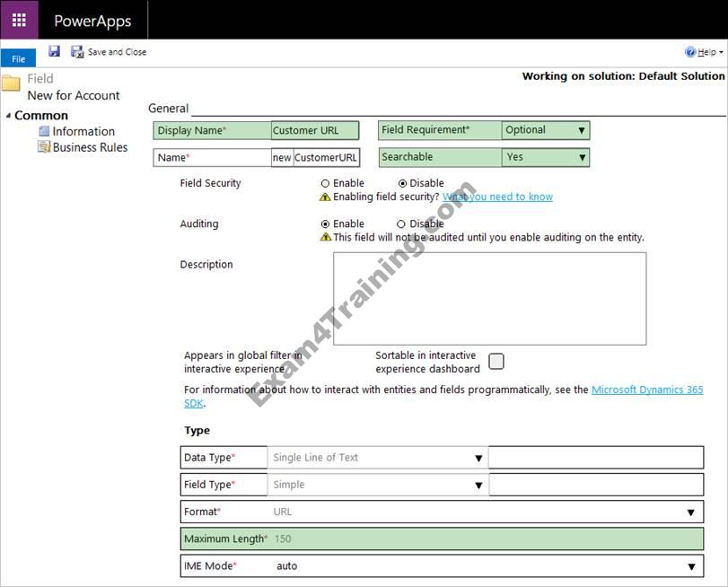The width and height of the screenshot is (728, 587).
Task: Open the IME Mode dropdown
Action: coord(690,566)
